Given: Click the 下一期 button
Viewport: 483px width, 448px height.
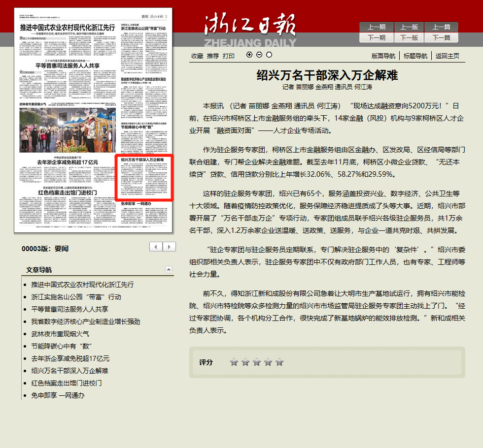Looking at the screenshot, I should (x=377, y=37).
